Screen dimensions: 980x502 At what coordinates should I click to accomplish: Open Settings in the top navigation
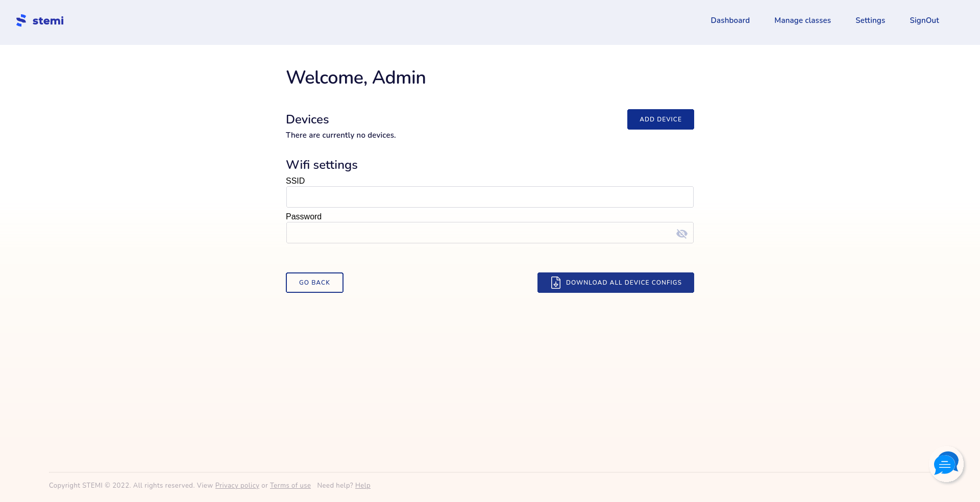coord(870,20)
